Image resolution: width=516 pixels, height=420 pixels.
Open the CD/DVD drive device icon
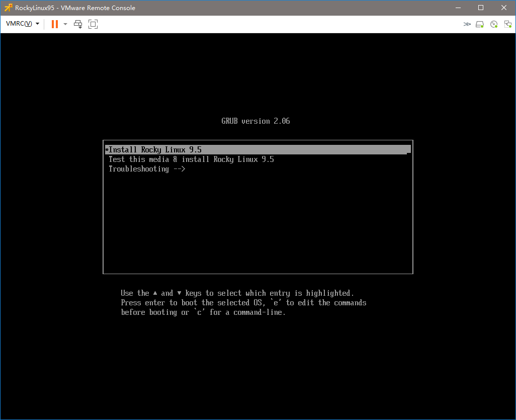494,24
